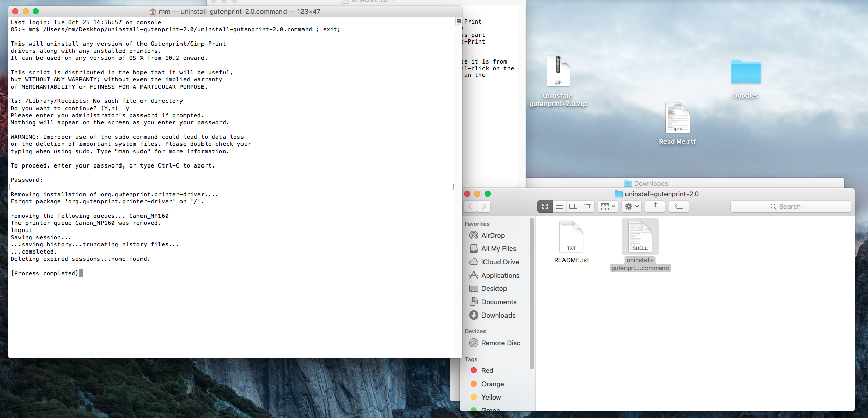Switch Finder to Cover Flow view
868x418 pixels.
pyautogui.click(x=588, y=206)
